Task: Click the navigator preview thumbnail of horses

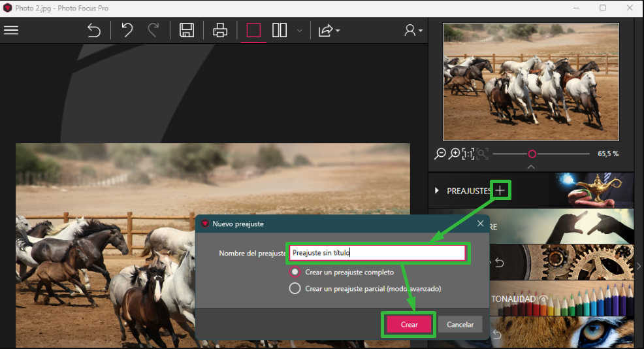Action: click(x=530, y=82)
